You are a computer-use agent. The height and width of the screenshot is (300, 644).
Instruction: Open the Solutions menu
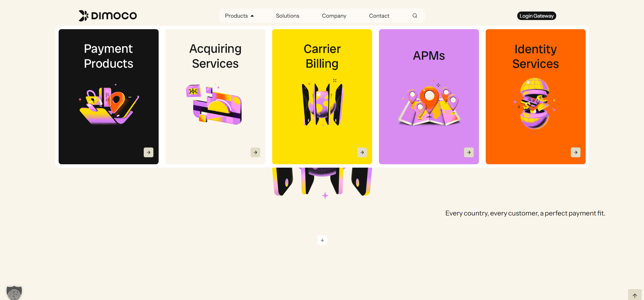287,16
